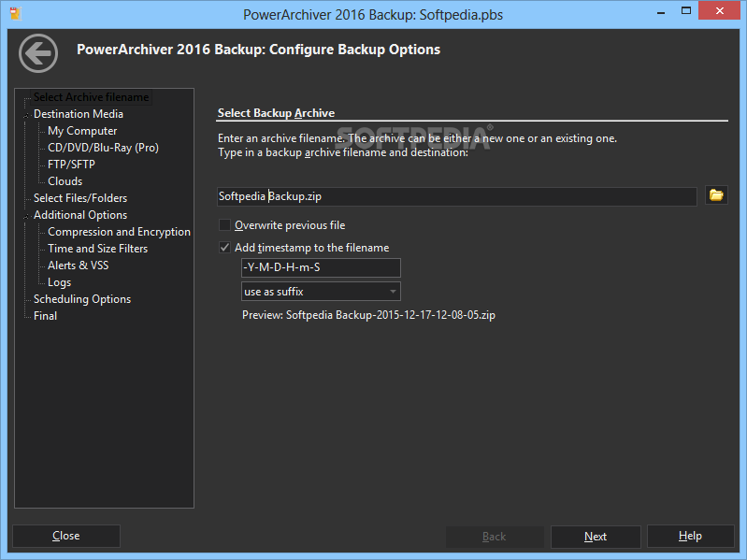Open FTP/SFTP destination settings

pos(71,165)
